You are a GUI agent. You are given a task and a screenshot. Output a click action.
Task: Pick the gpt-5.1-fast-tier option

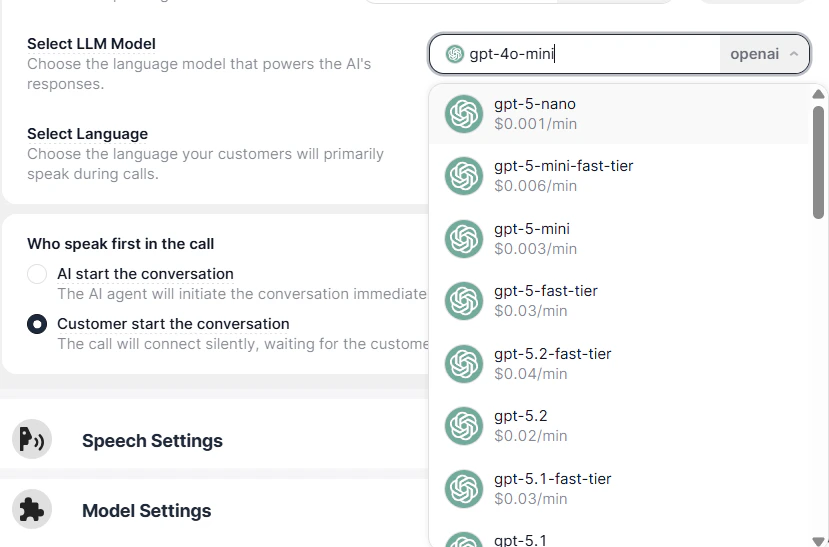point(552,488)
